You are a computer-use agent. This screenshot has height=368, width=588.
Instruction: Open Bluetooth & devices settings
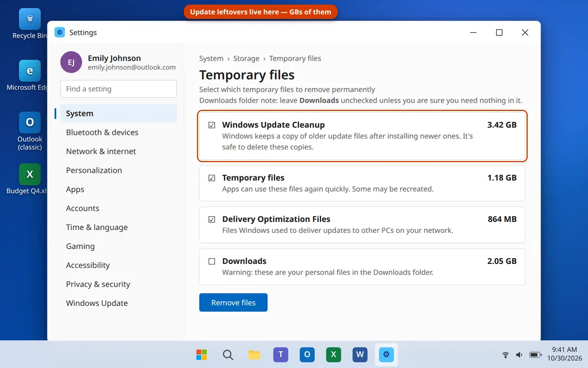tap(118, 132)
